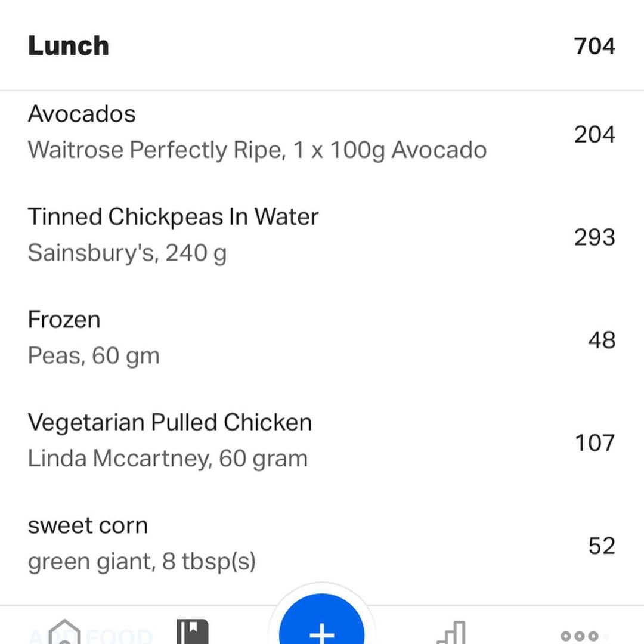Tap the faint ADD FOOD text
This screenshot has width=644, height=644.
[x=91, y=636]
